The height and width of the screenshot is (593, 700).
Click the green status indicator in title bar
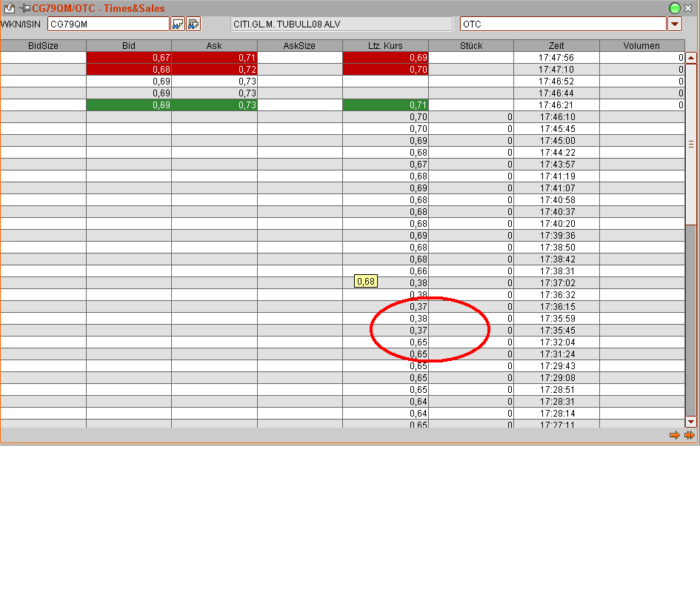click(674, 8)
